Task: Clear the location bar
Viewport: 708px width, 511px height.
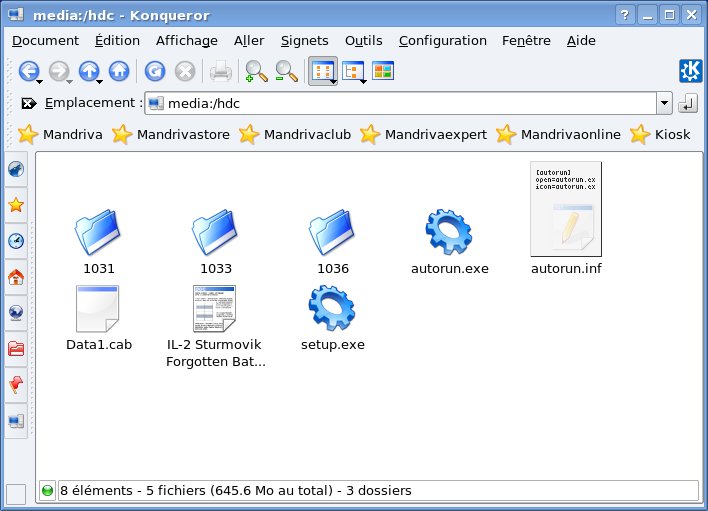Action: coord(28,103)
